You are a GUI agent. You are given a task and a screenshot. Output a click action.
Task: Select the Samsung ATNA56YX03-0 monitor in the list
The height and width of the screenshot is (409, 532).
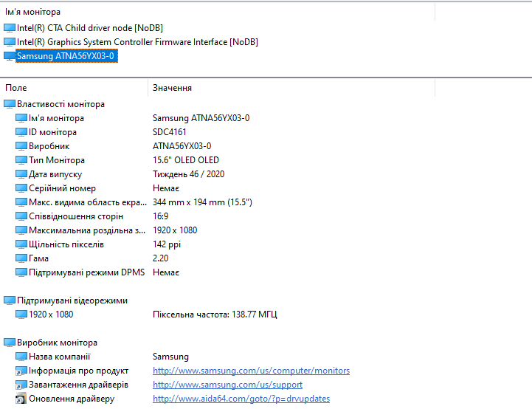(x=66, y=56)
